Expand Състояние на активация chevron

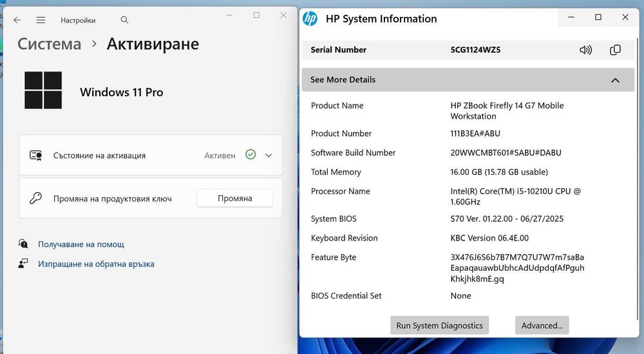coord(269,155)
